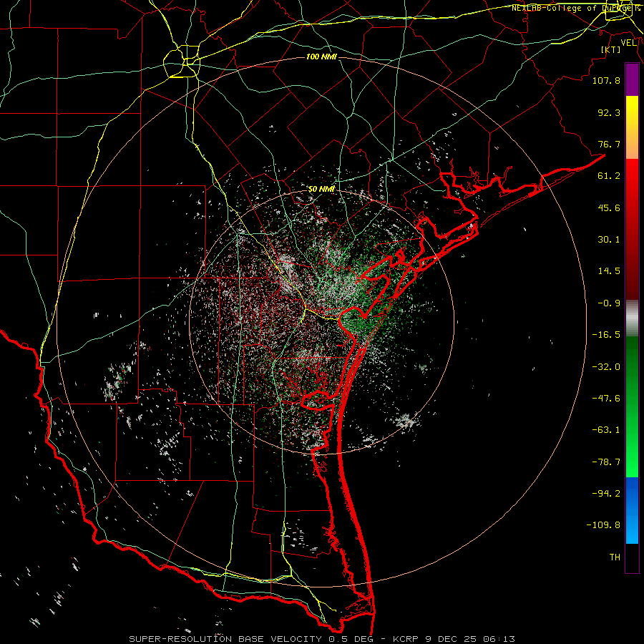Viewport: 644px width, 644px height.
Task: Click the bright green segment near -78.7
Action: click(632, 462)
